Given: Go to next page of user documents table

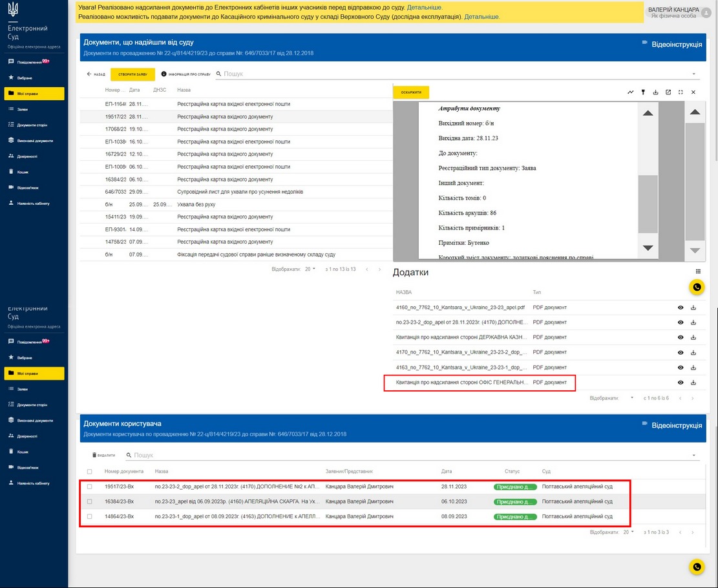Looking at the screenshot, I should click(x=692, y=532).
